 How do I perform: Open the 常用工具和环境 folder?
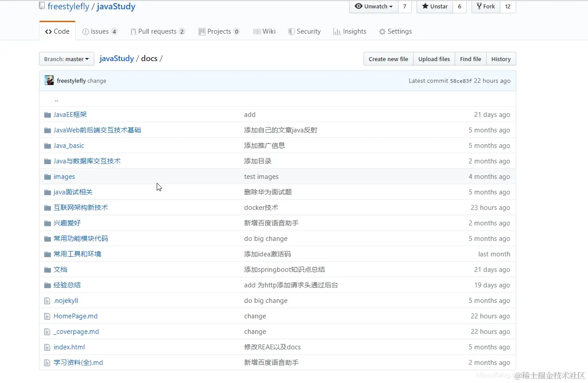[x=77, y=254]
